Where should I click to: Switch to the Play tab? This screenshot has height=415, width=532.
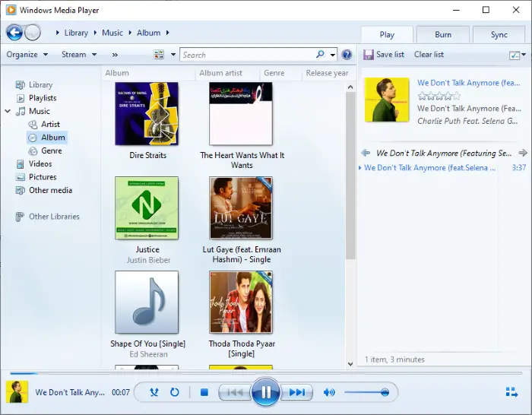pyautogui.click(x=387, y=35)
